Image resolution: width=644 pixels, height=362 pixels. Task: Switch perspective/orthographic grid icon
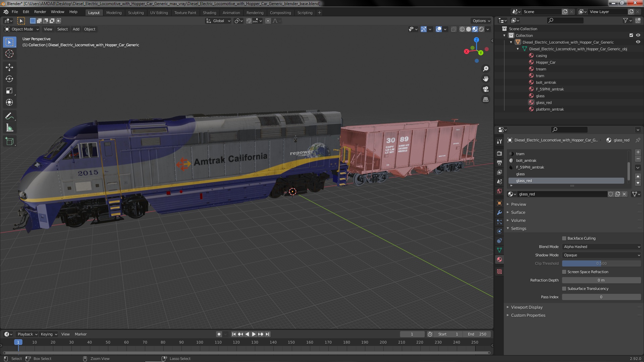[x=485, y=100]
